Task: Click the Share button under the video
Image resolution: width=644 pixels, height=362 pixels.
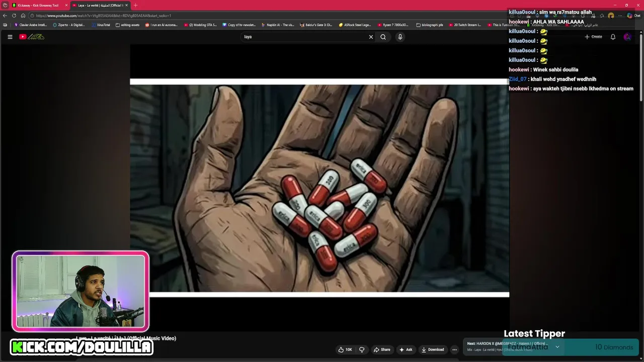Action: tap(382, 349)
